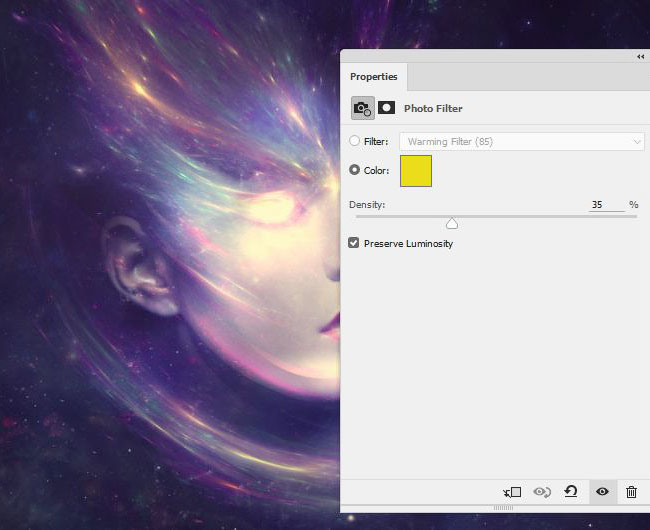This screenshot has width=650, height=530.
Task: Reset adjustment to defaults icon
Action: coord(571,491)
